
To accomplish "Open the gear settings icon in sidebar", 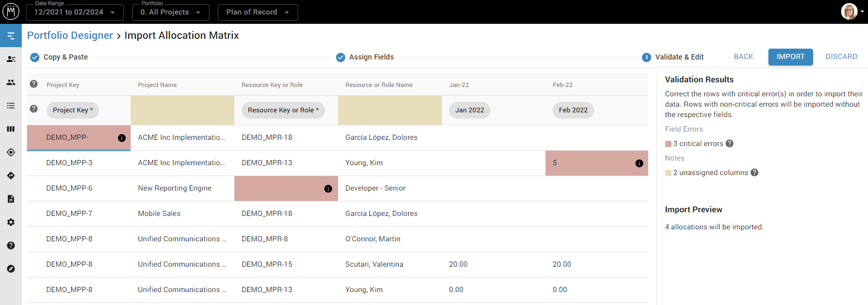I will coord(11,222).
